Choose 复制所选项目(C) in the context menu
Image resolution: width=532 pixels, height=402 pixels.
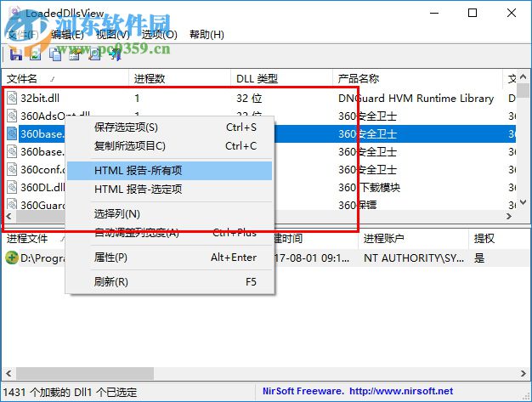click(x=170, y=146)
